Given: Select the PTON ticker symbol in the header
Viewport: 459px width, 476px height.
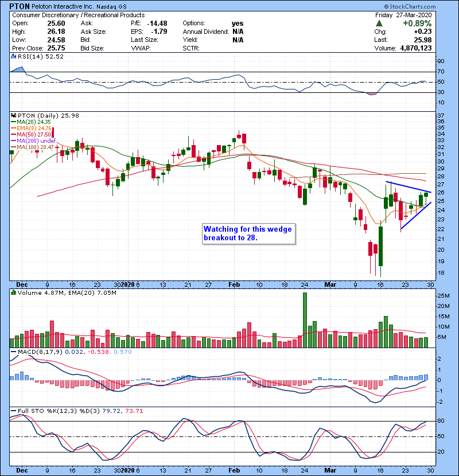Looking at the screenshot, I should (x=20, y=6).
